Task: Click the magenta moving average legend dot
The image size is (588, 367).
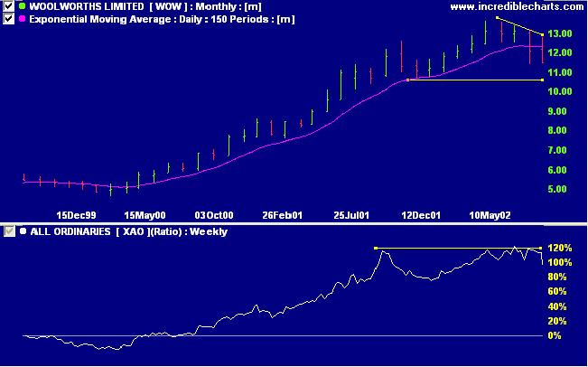Action: [22, 19]
